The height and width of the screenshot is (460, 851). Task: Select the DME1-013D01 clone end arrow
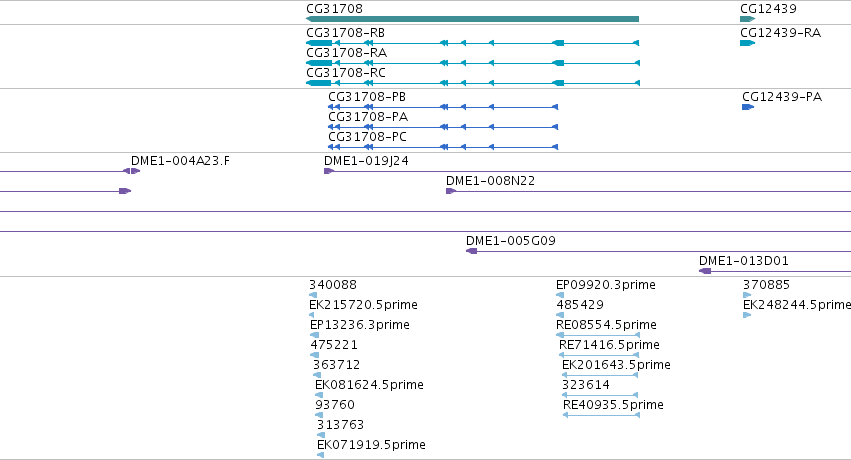click(705, 271)
